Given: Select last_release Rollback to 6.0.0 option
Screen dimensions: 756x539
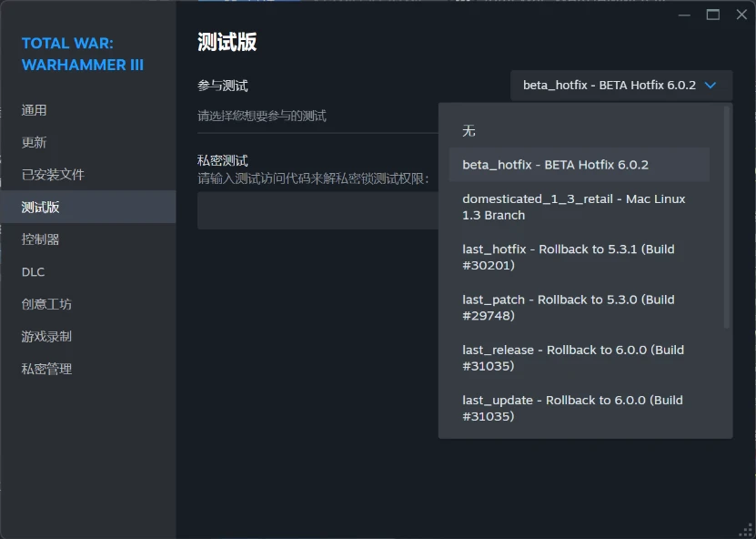Looking at the screenshot, I should [579, 358].
